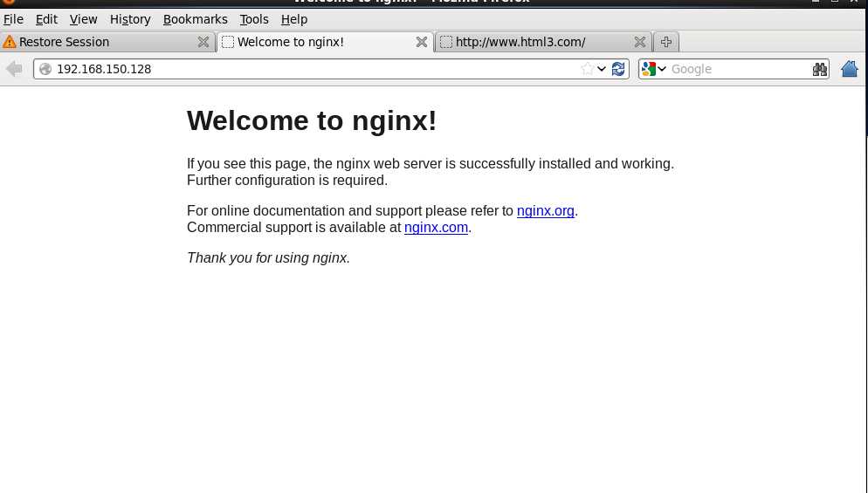The width and height of the screenshot is (868, 493).
Task: Click the "Further configuration is required." text
Action: tap(287, 181)
